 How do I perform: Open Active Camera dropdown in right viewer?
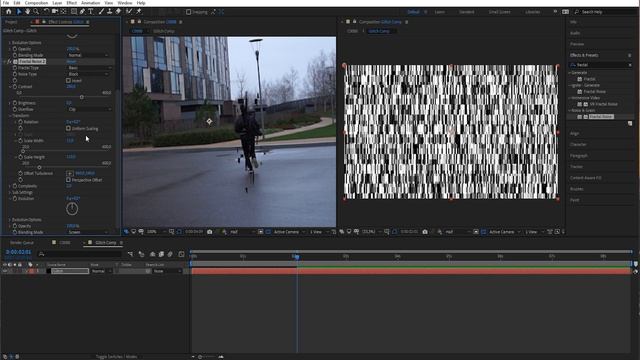pos(504,232)
